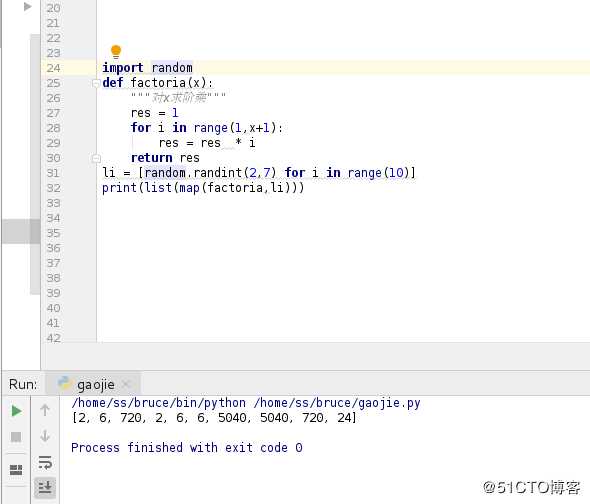The width and height of the screenshot is (590, 504).
Task: Click the Run: panel label
Action: coord(23,384)
